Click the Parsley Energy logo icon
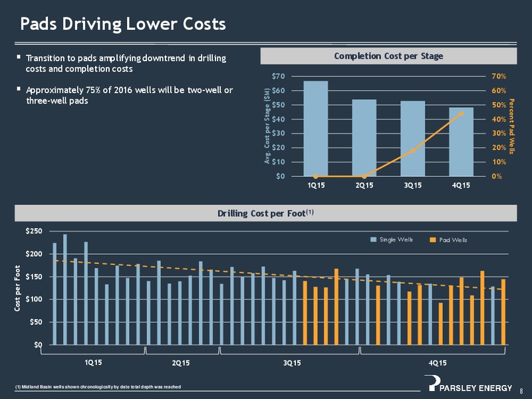The height and width of the screenshot is (399, 532). pyautogui.click(x=432, y=383)
